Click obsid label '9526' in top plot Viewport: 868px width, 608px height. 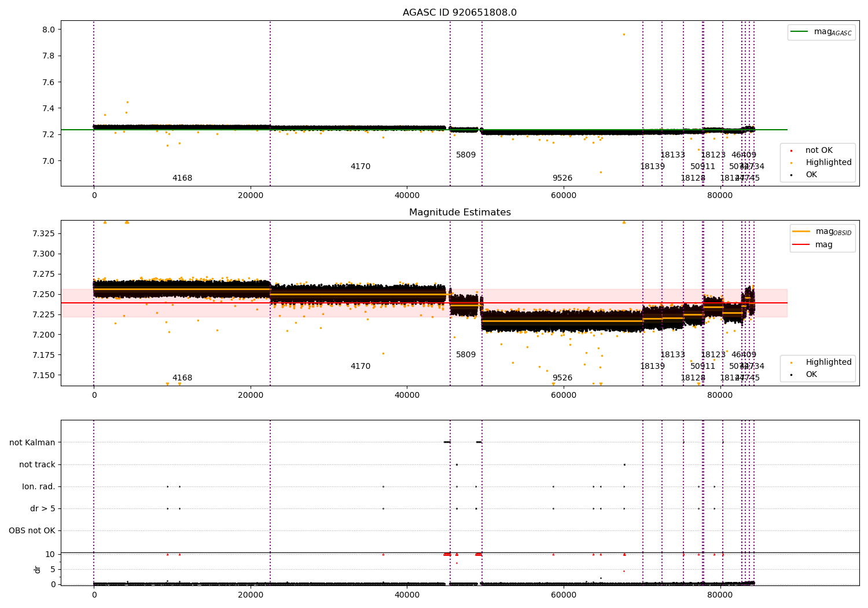tap(562, 178)
